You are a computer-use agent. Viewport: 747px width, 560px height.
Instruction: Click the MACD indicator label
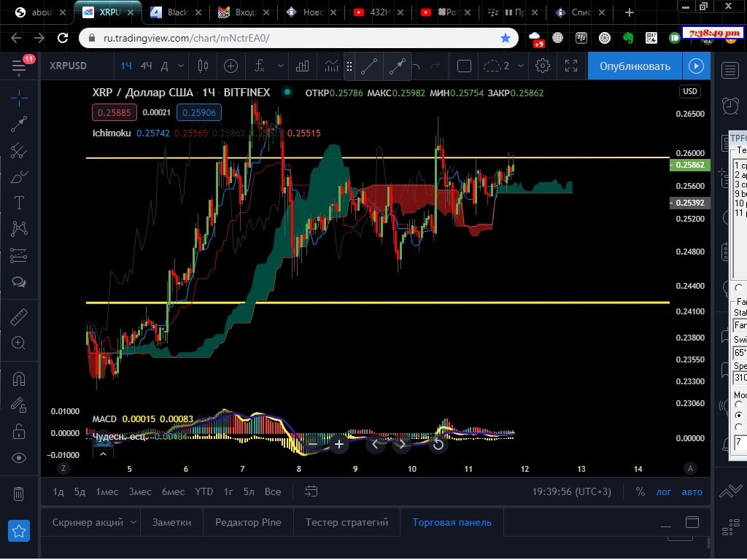104,419
